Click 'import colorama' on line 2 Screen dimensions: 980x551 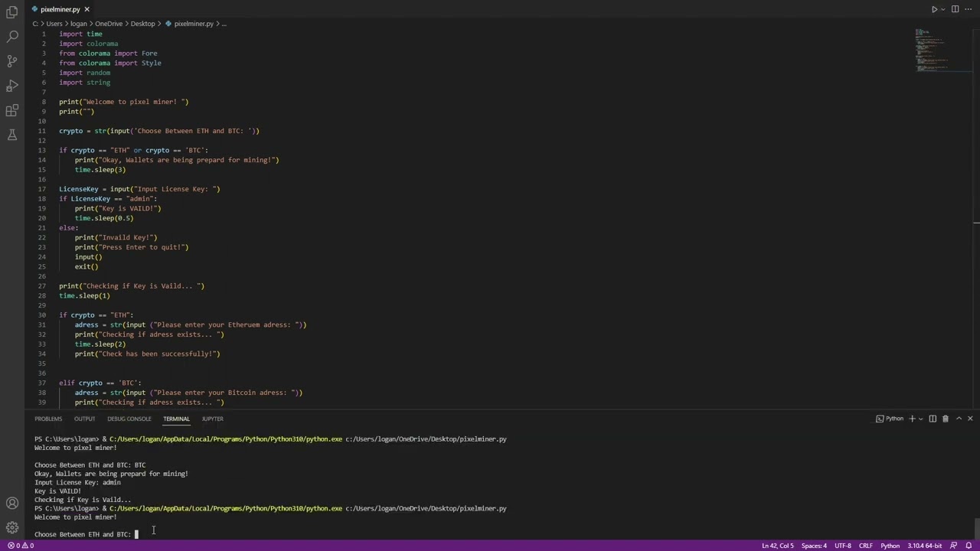click(88, 44)
